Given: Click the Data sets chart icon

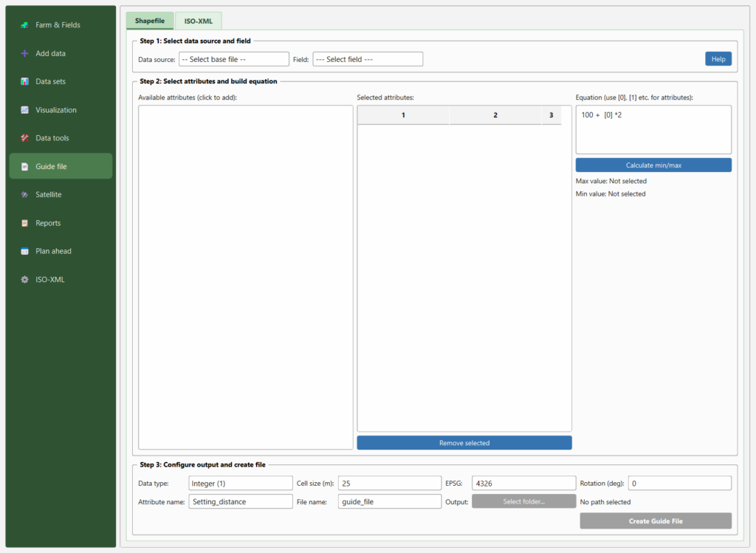Looking at the screenshot, I should coord(24,81).
